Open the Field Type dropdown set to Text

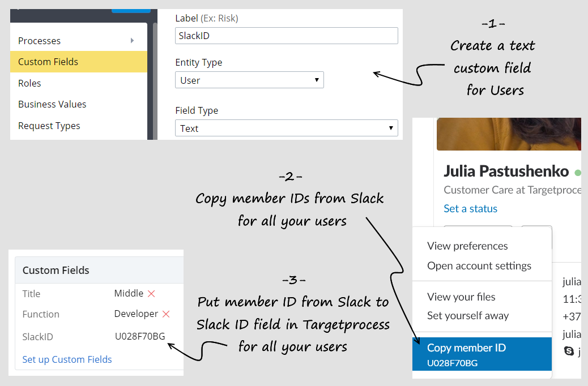(x=287, y=128)
